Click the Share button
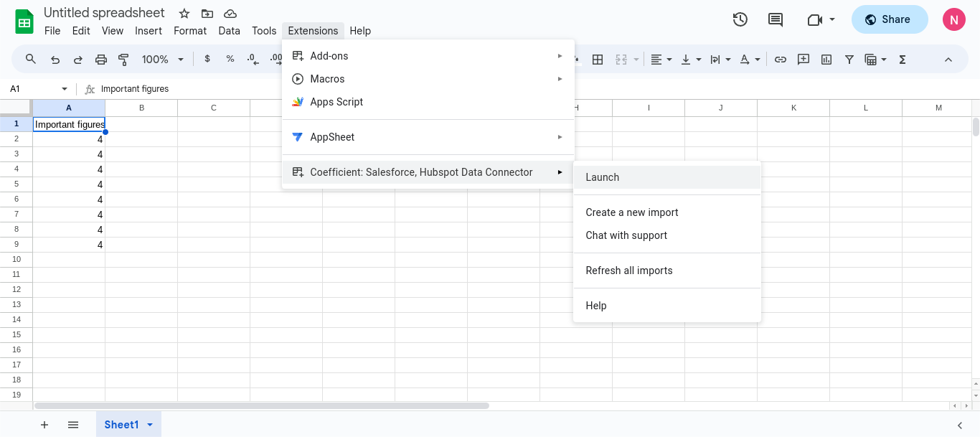The width and height of the screenshot is (980, 437). pyautogui.click(x=890, y=19)
